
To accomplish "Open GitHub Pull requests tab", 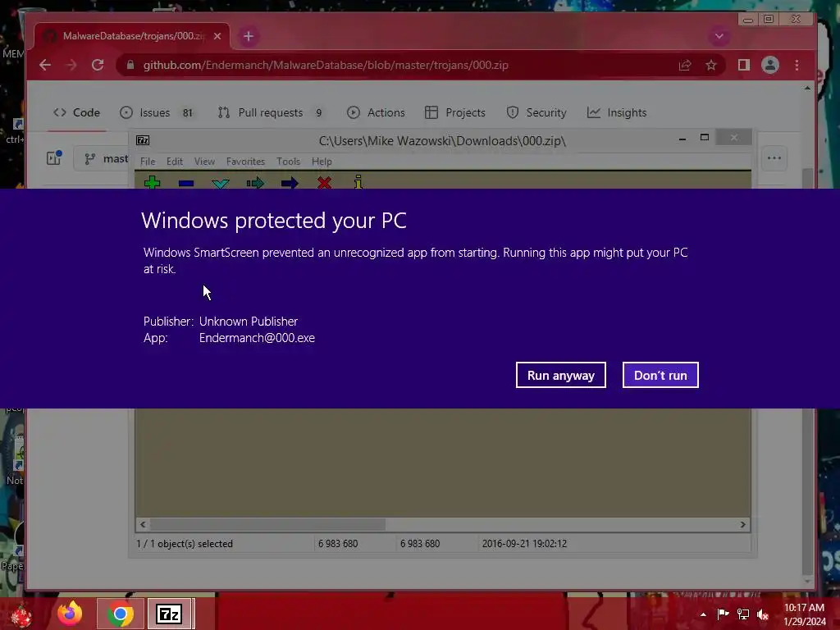I will point(271,112).
